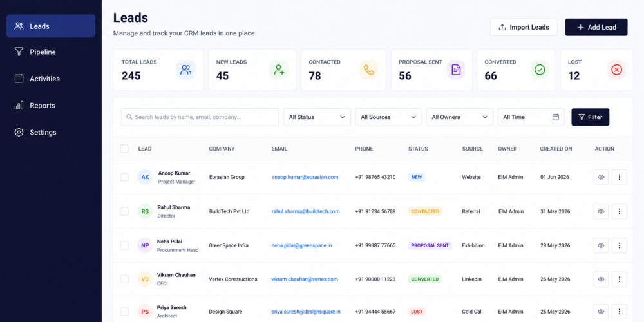Click the Contacted phone icon
644x322 pixels.
click(368, 70)
